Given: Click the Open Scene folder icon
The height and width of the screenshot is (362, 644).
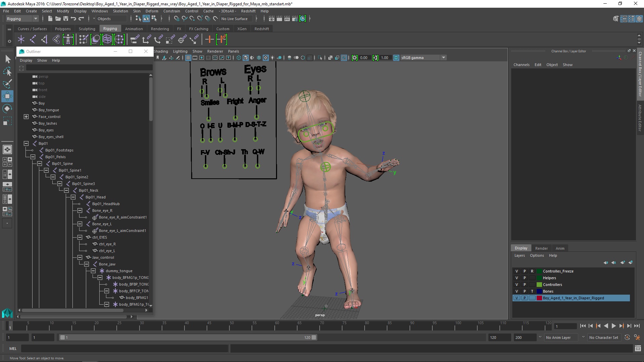Looking at the screenshot, I should [58, 19].
